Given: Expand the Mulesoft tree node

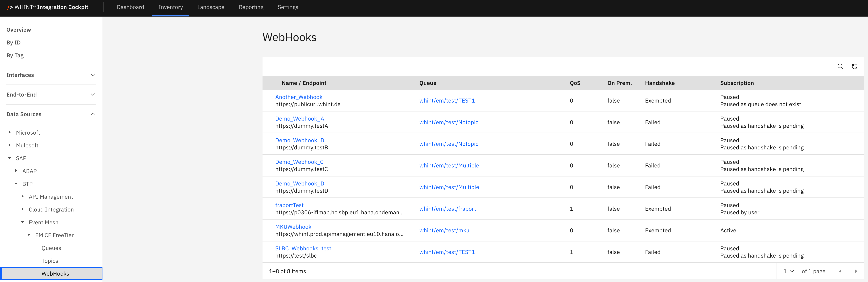Looking at the screenshot, I should [10, 145].
